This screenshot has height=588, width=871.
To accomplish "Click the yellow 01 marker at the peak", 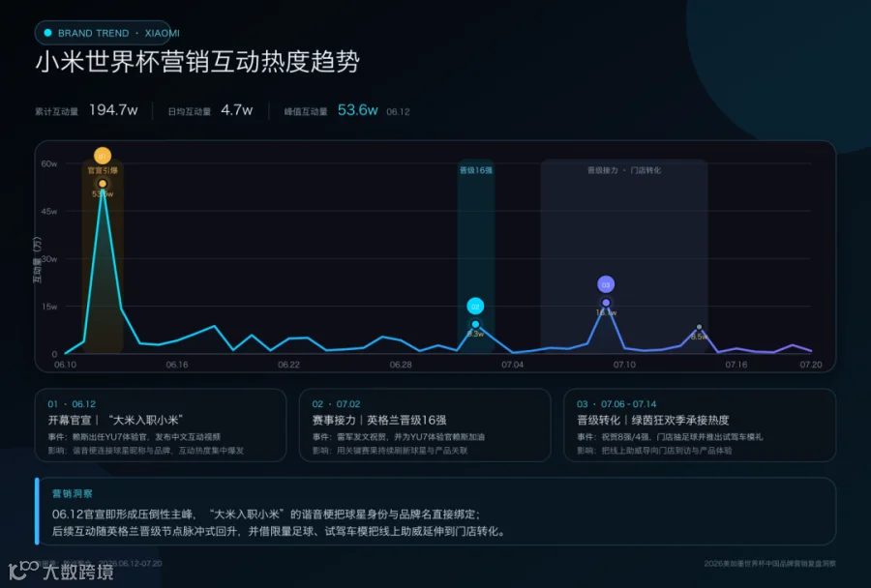I will pyautogui.click(x=103, y=156).
